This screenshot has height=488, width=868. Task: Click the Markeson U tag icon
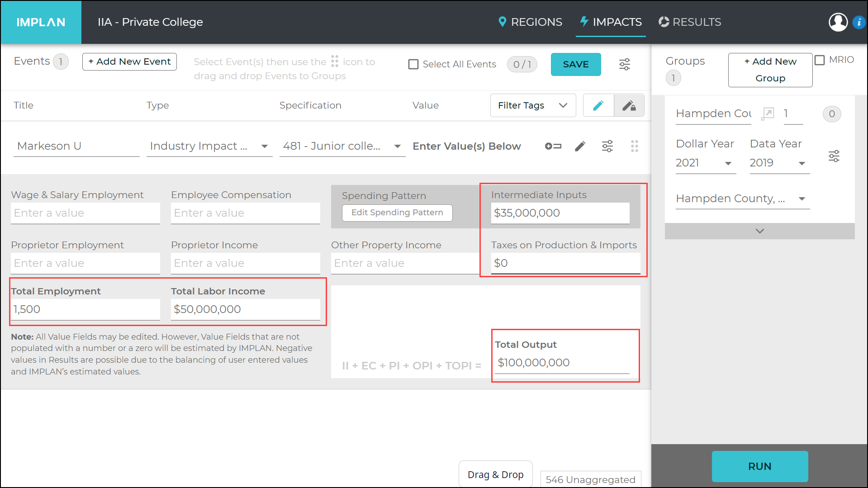pos(553,146)
